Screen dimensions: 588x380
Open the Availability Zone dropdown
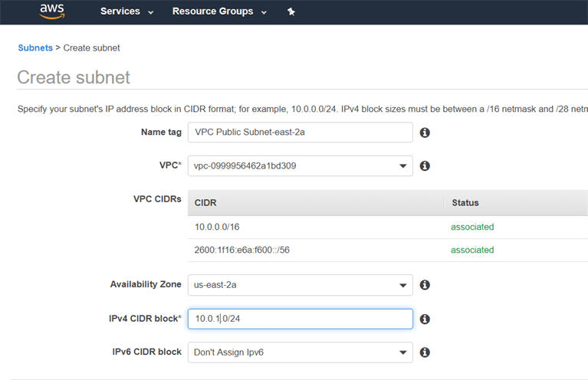pyautogui.click(x=300, y=285)
